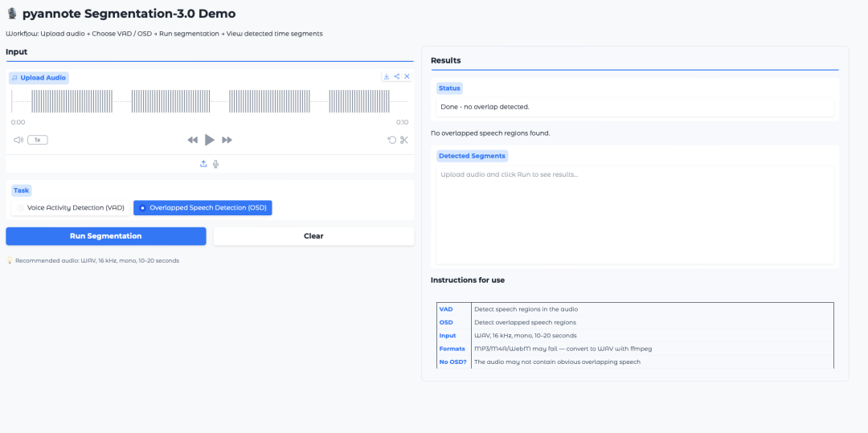Click the Recommended audio hint text
This screenshot has width=868, height=433.
pos(92,260)
